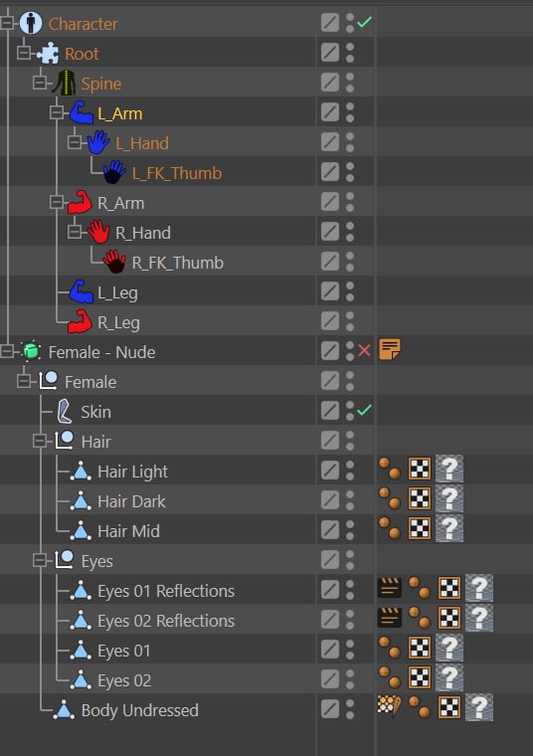Click the red R_Arm muscle icon
Viewport: 533px width, 756px height.
point(80,203)
